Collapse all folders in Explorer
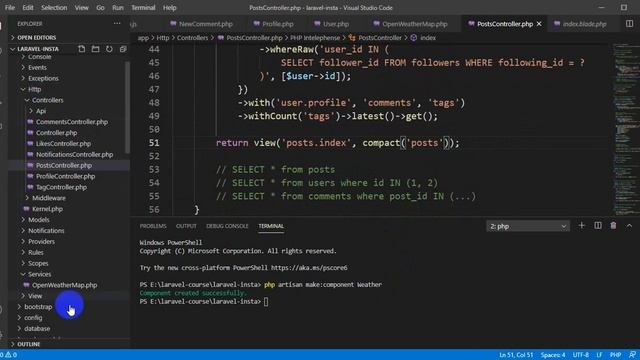This screenshot has height=360, width=640. click(x=123, y=49)
